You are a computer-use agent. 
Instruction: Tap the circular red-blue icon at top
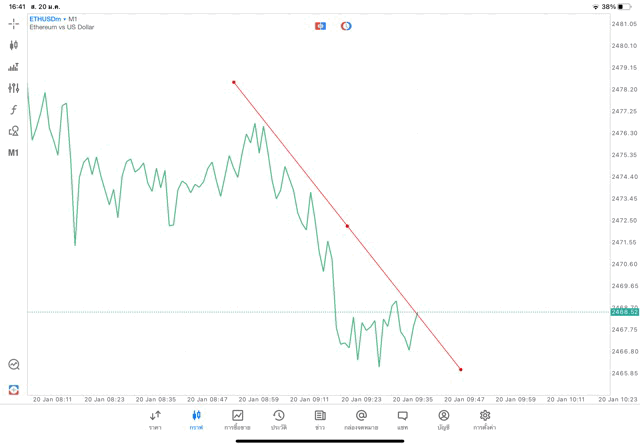click(x=346, y=25)
